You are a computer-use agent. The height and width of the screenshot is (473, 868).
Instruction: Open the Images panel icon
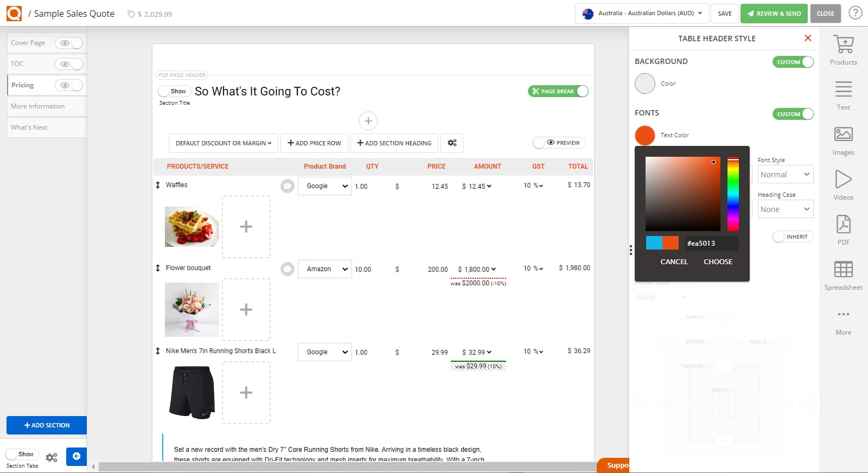coord(843,134)
